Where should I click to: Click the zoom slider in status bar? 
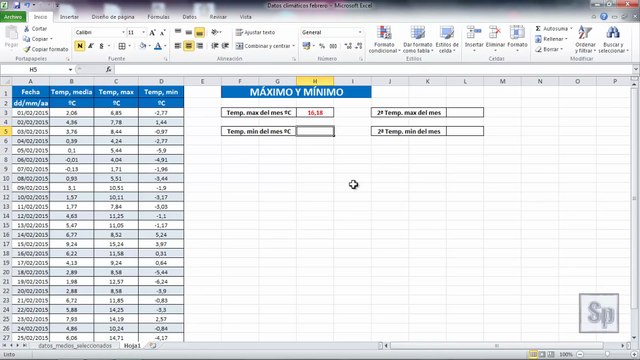[607, 354]
